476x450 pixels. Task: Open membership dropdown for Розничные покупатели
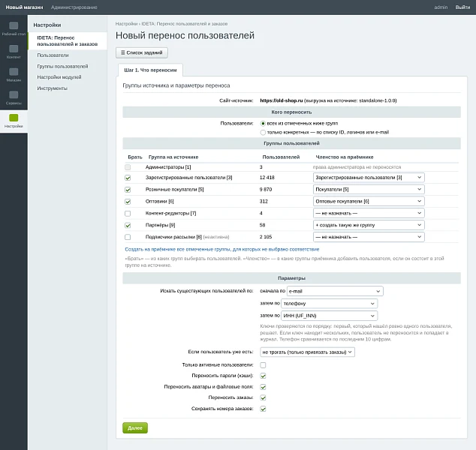coord(369,190)
